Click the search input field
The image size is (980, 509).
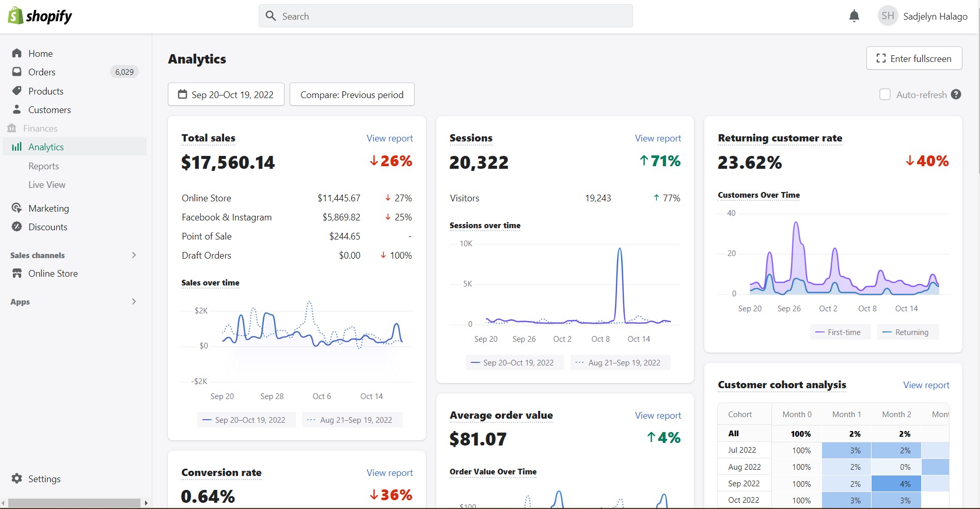446,16
